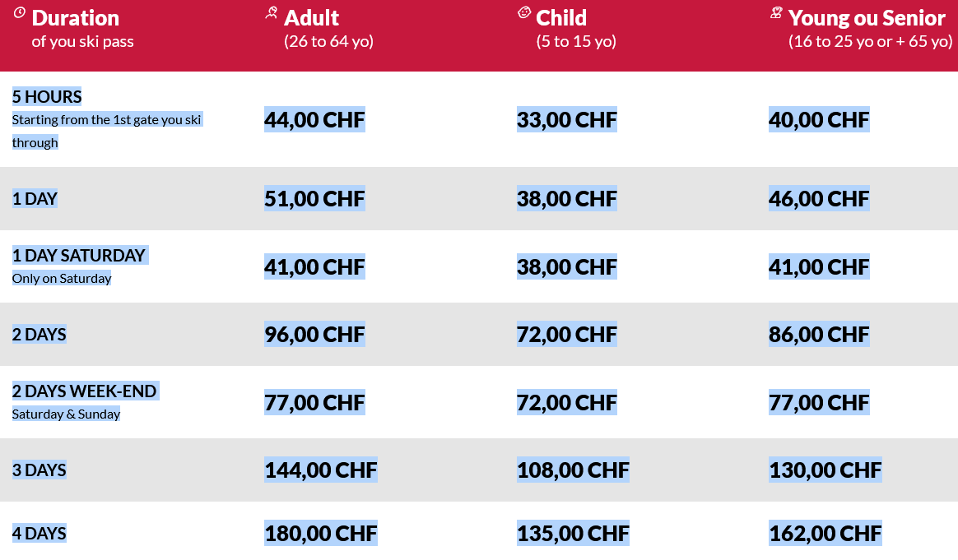Click the 162,00 CHF senior 4 days price

(x=825, y=534)
